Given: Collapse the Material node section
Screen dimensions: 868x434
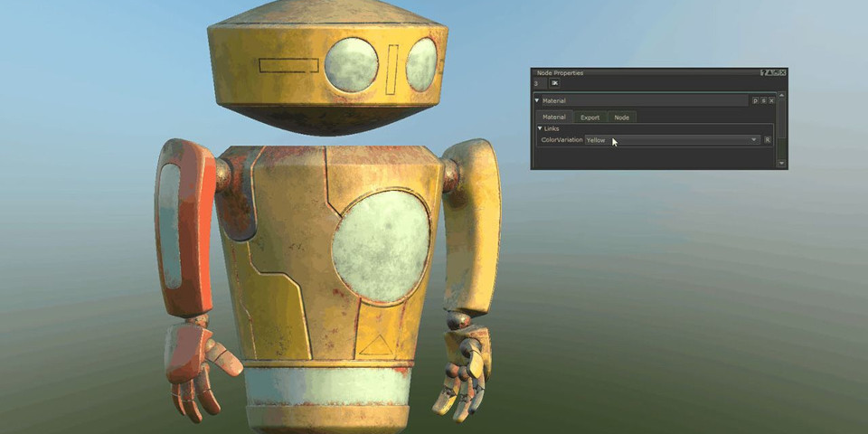Looking at the screenshot, I should coord(537,101).
